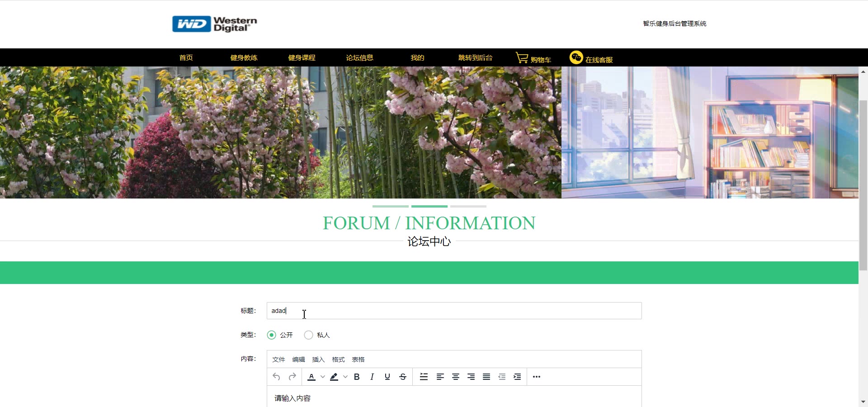The image size is (868, 407).
Task: Open the line height tool
Action: (x=424, y=377)
